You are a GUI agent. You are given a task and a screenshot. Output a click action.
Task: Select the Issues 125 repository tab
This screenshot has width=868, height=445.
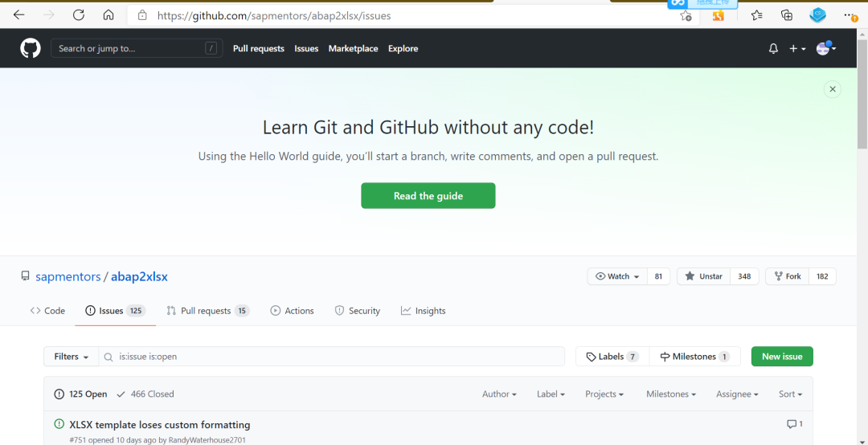click(115, 311)
